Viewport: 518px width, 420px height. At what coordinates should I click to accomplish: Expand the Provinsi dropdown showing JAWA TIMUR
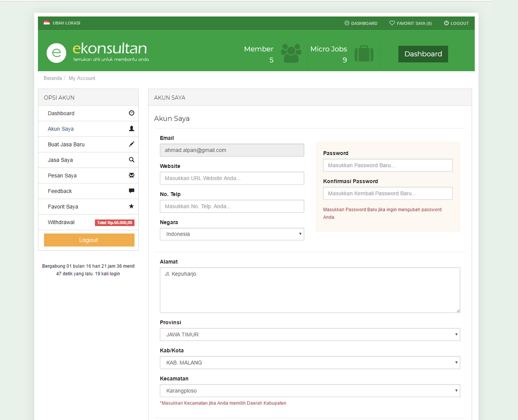(309, 335)
